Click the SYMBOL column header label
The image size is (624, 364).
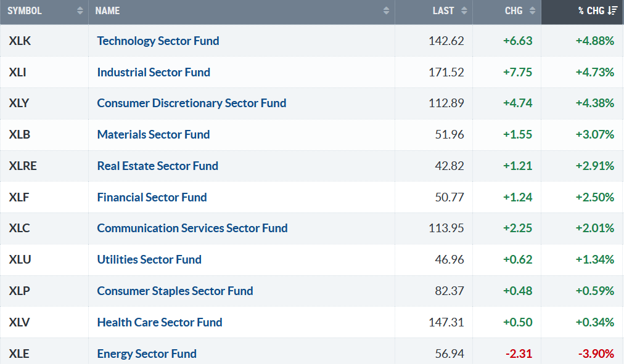pos(25,11)
